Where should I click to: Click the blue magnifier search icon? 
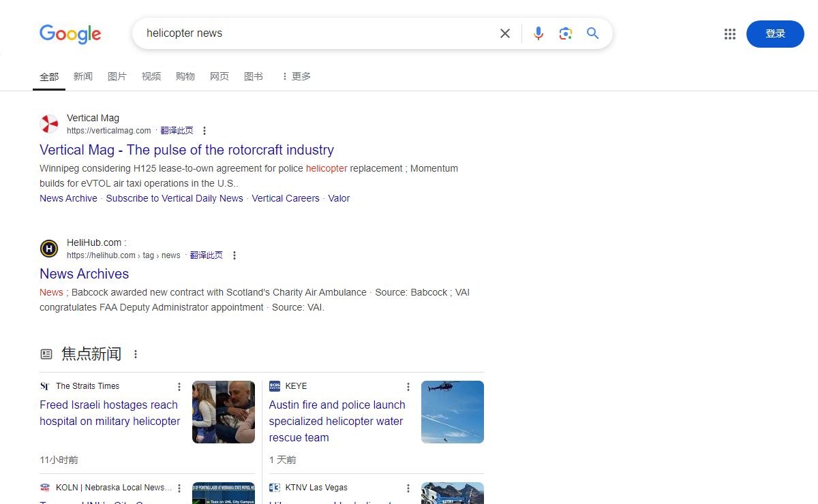point(593,33)
